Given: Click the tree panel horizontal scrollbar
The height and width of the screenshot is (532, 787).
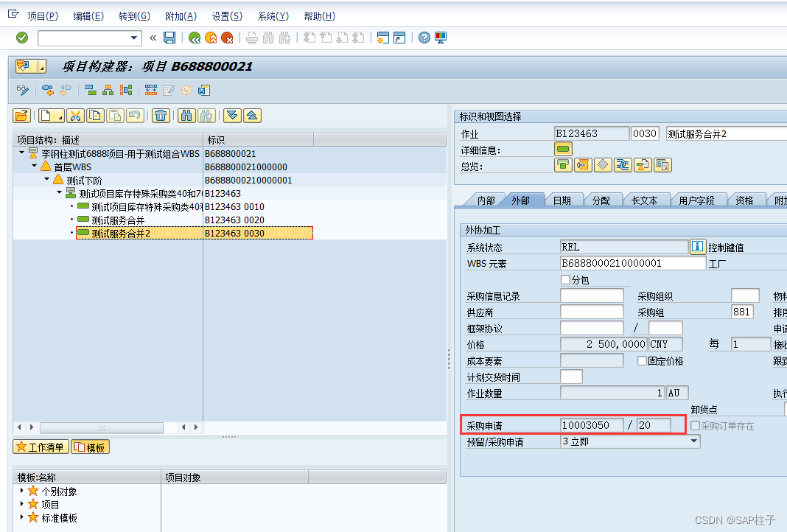Looking at the screenshot, I should [x=102, y=427].
